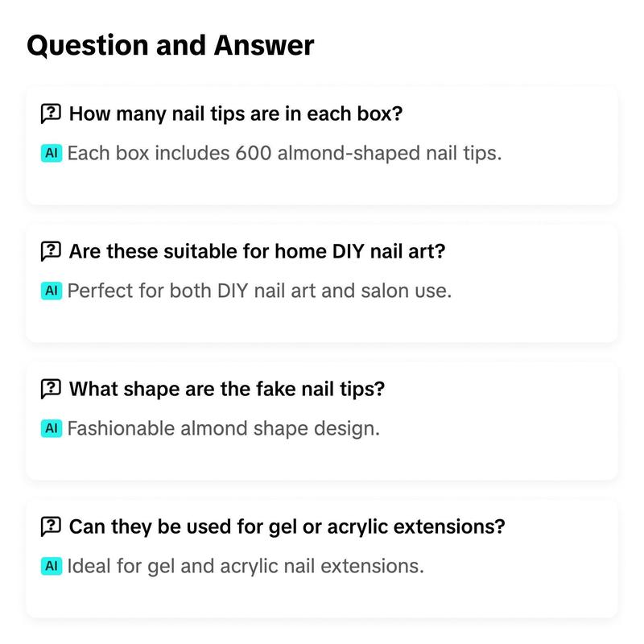Click the question icon by gel extensions question
The width and height of the screenshot is (644, 644).
(51, 526)
